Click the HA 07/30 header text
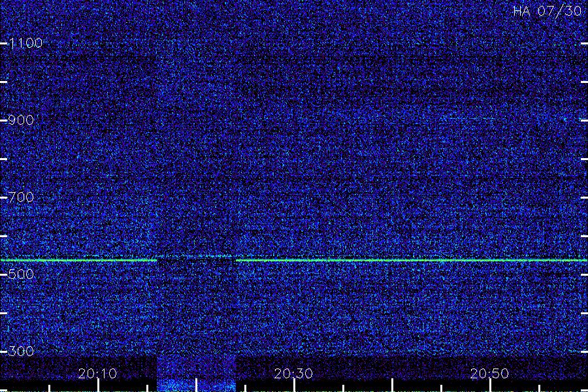 pyautogui.click(x=547, y=11)
